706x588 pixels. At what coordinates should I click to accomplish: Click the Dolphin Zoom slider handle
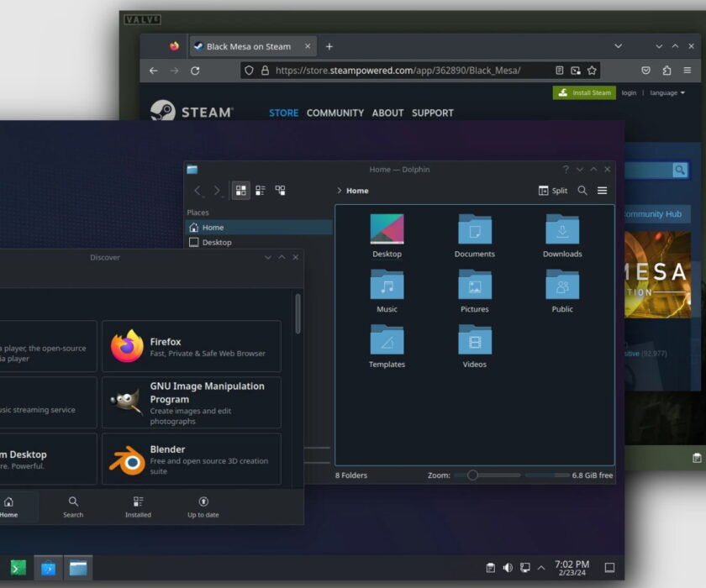472,475
